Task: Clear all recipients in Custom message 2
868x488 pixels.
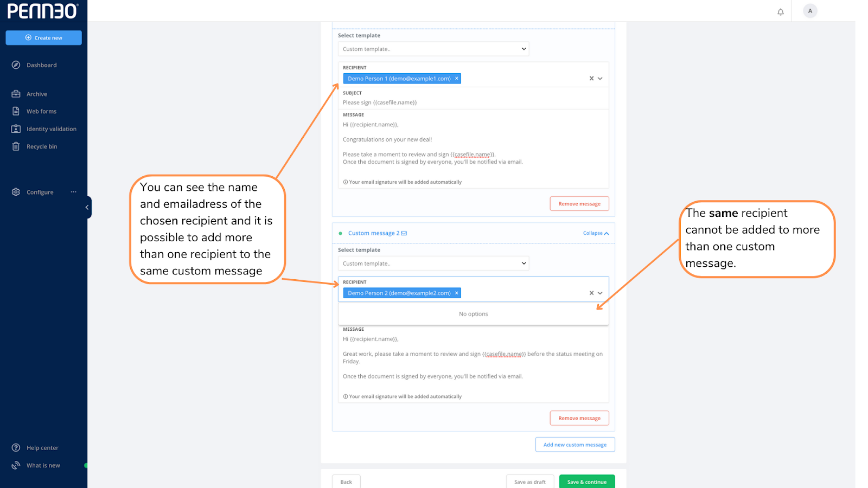Action: [591, 293]
